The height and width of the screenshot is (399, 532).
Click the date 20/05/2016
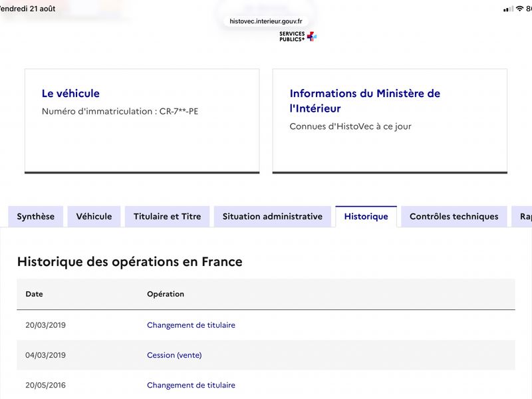point(45,385)
